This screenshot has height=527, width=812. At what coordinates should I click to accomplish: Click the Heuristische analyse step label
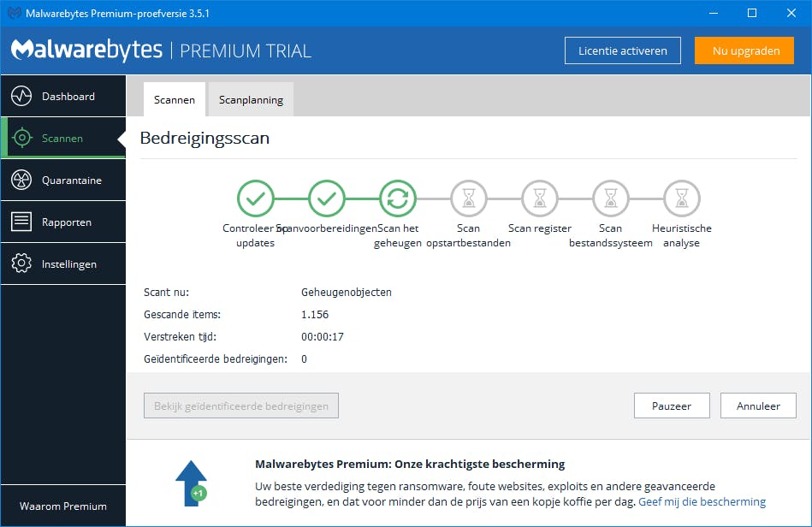(681, 235)
